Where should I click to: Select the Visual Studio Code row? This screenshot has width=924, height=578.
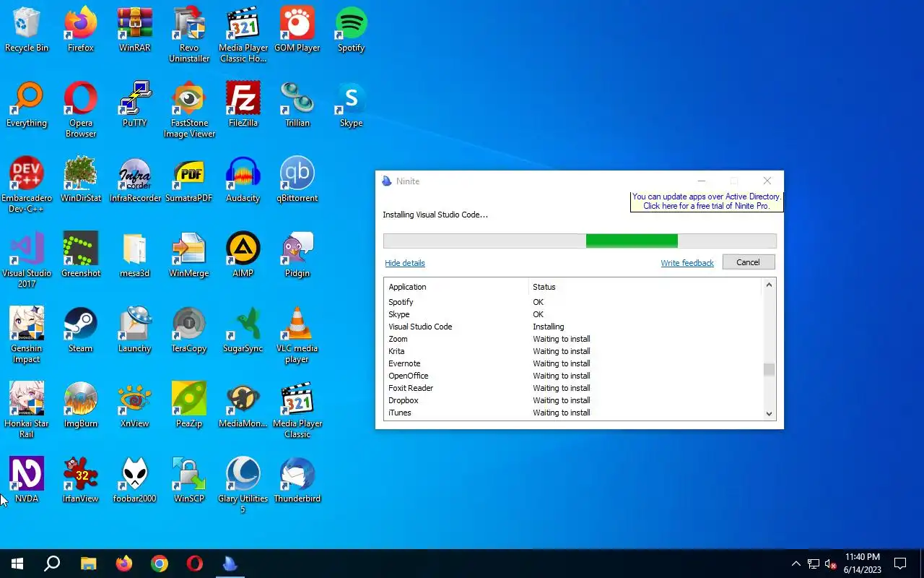click(574, 327)
